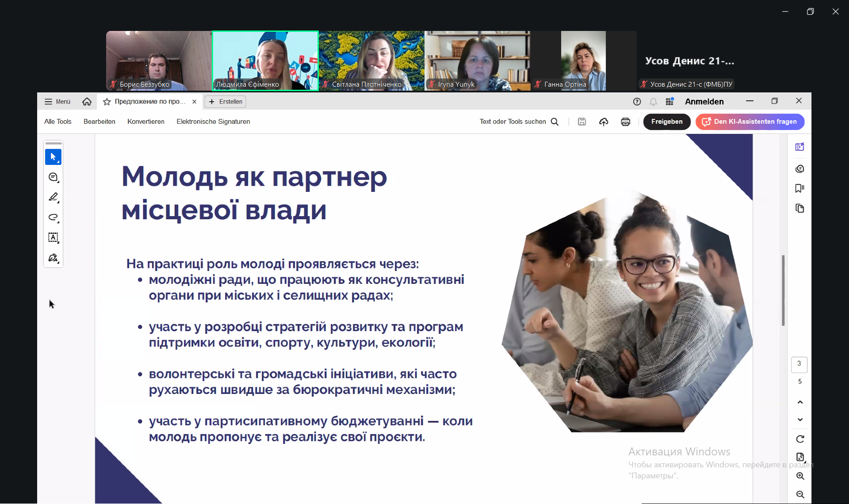Star the current document tab

coord(107,102)
